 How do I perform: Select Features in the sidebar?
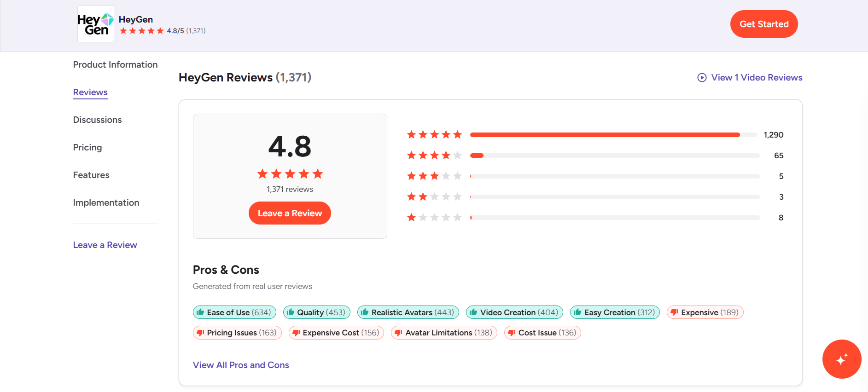coord(91,175)
